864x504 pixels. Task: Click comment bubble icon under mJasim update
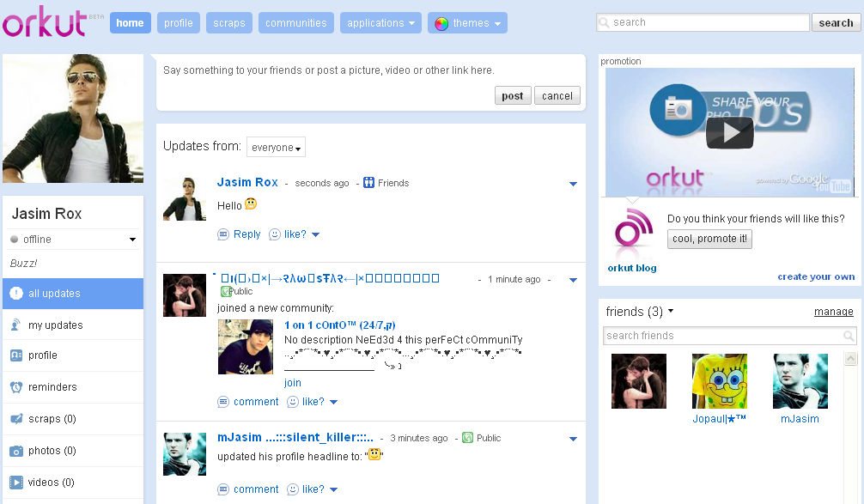[x=223, y=489]
